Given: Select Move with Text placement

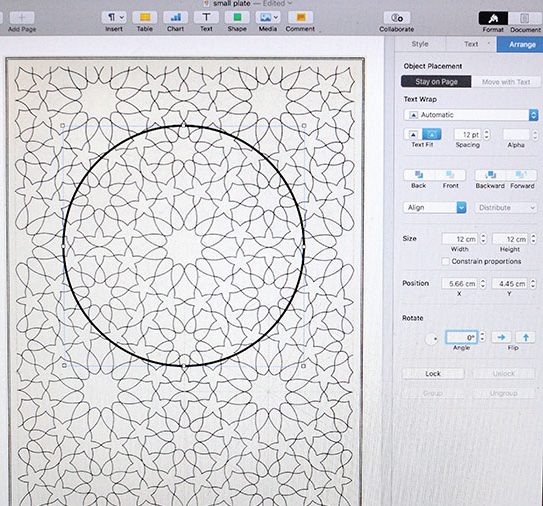Looking at the screenshot, I should coord(506,82).
